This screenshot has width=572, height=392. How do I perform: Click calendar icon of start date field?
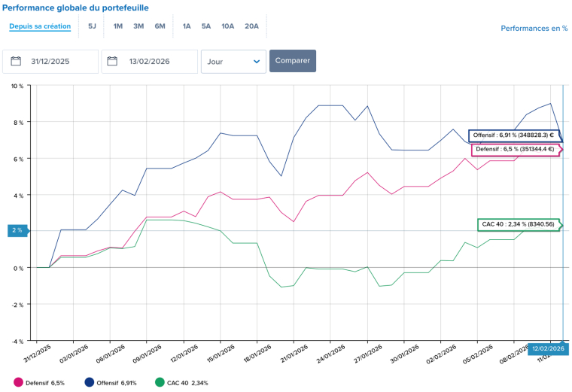point(17,62)
